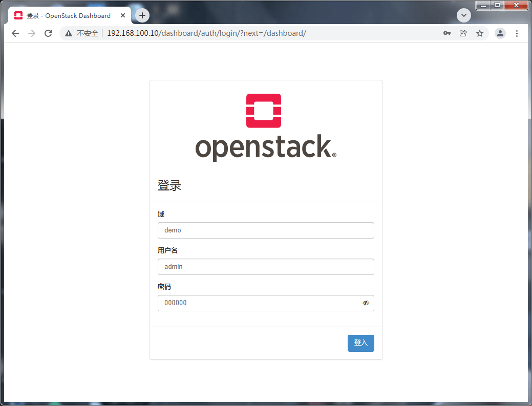View the not-secure site warning icon

(x=69, y=33)
